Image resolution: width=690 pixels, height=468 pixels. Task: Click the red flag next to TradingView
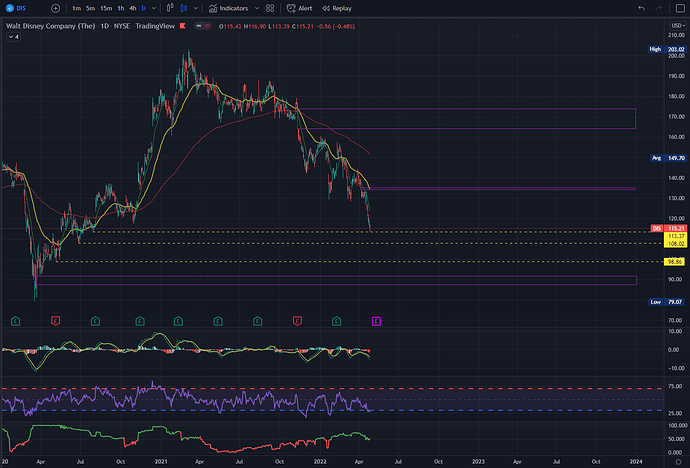pyautogui.click(x=183, y=26)
